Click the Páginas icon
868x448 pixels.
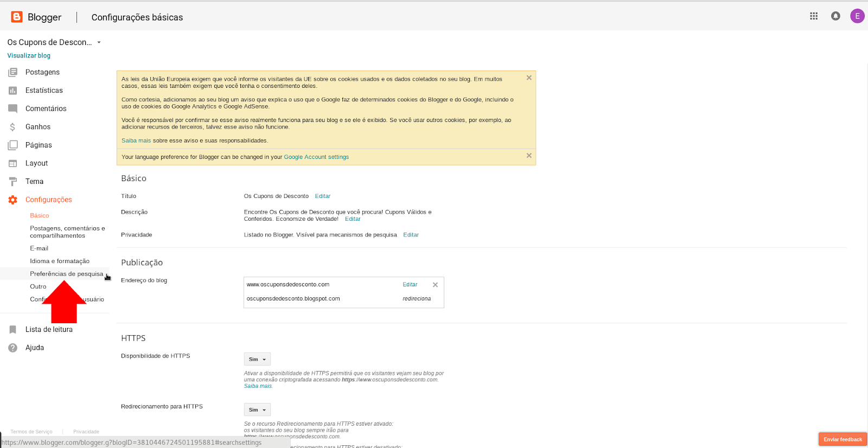[12, 145]
